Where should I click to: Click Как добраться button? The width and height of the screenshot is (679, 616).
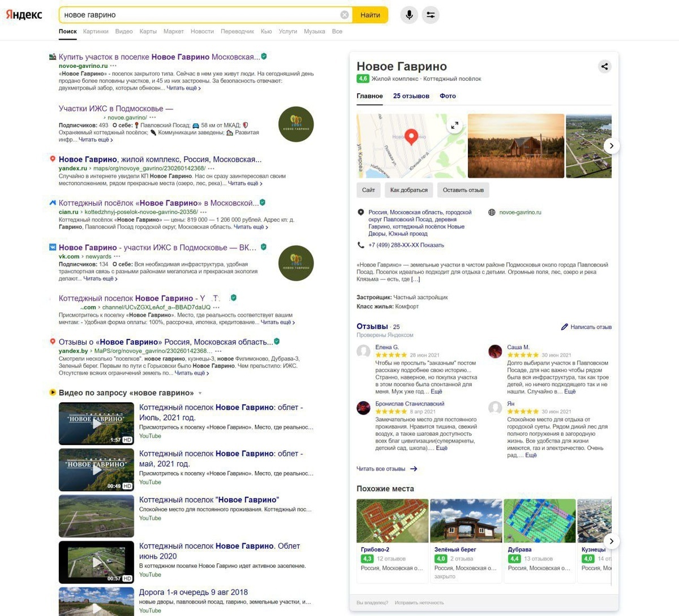[x=409, y=190]
